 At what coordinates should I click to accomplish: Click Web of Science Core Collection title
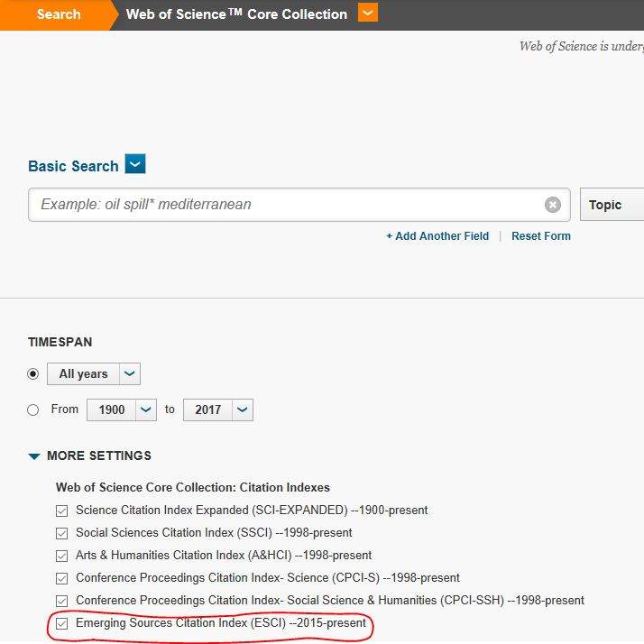point(236,14)
